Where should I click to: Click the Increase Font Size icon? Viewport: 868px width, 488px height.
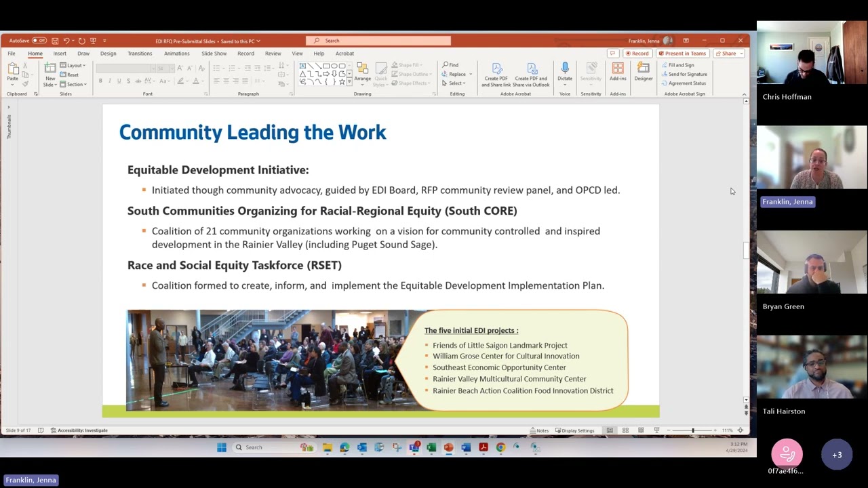coord(180,68)
